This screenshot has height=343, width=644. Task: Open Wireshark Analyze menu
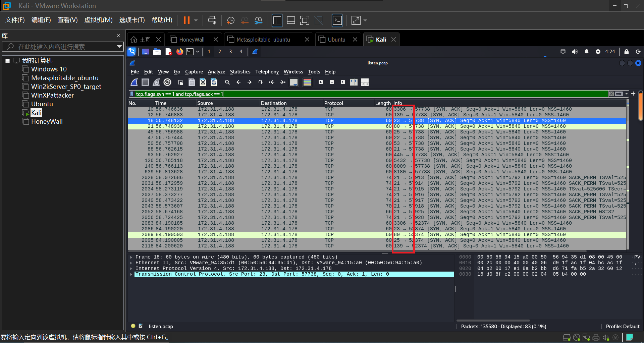(216, 72)
